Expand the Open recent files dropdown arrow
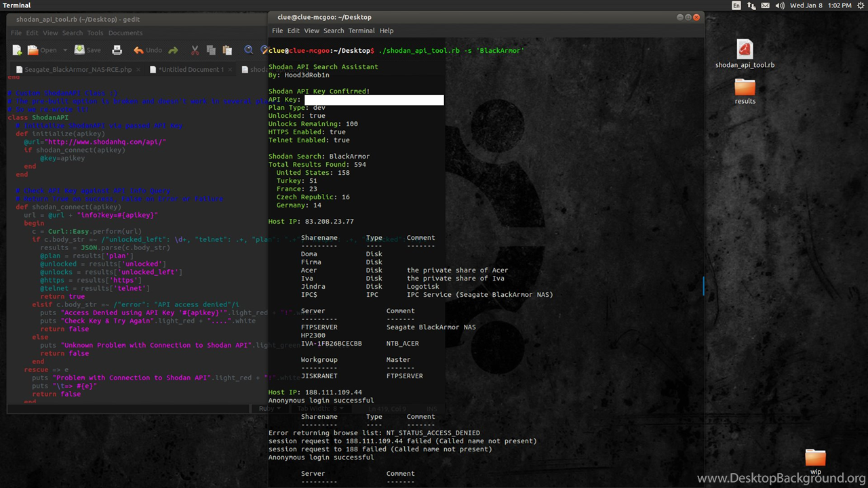Screen dimensions: 868x488 [x=65, y=50]
